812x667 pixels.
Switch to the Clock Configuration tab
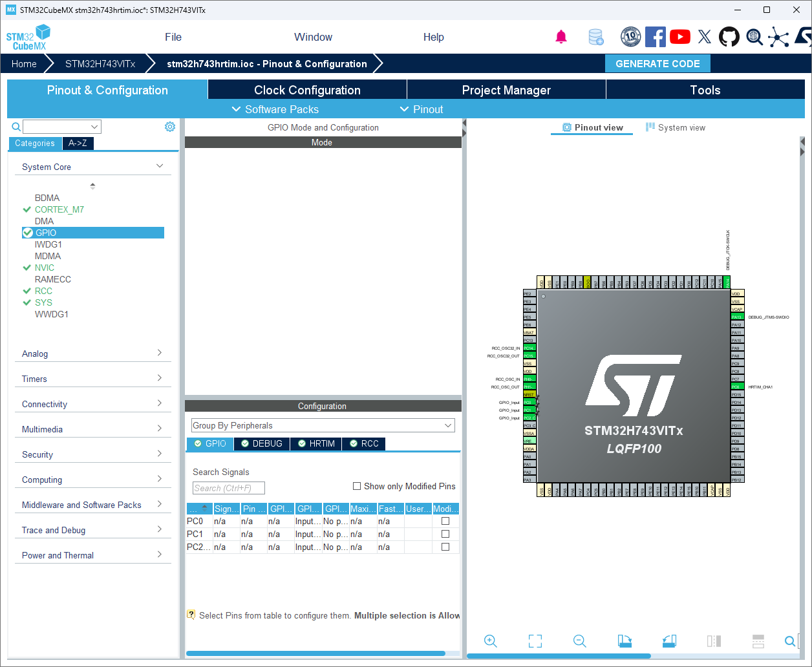pyautogui.click(x=306, y=90)
